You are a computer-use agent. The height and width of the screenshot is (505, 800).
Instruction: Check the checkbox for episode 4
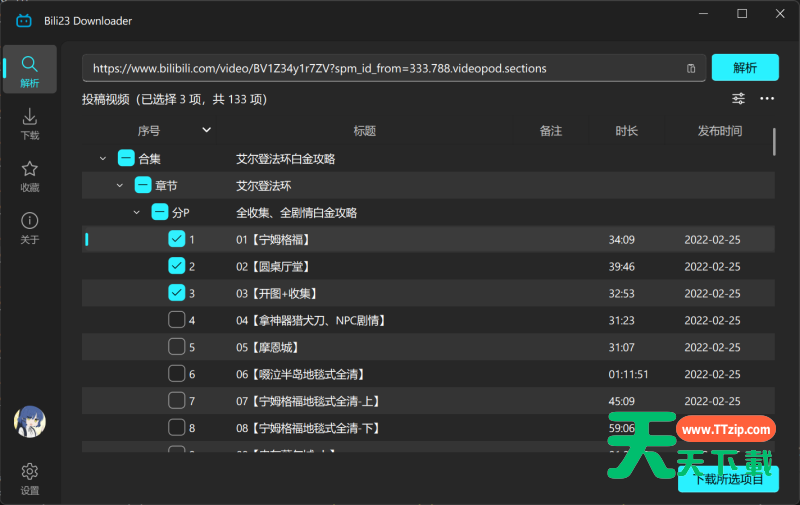177,320
